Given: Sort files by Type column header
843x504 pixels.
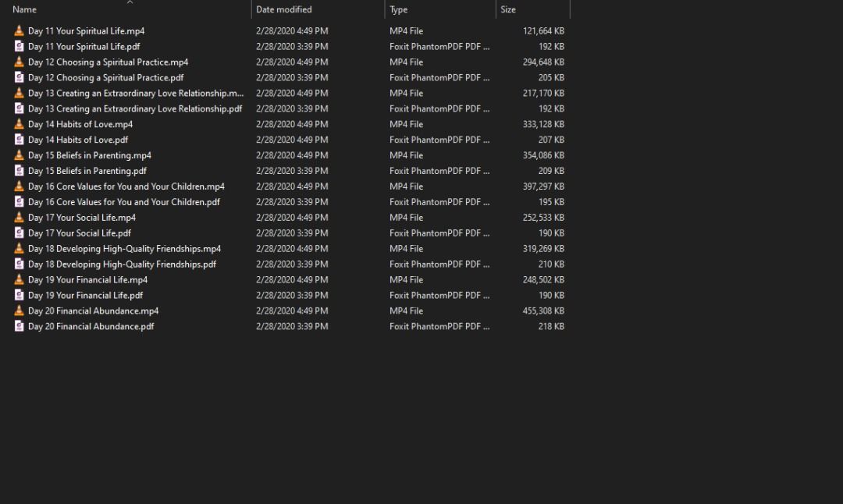Looking at the screenshot, I should (399, 9).
